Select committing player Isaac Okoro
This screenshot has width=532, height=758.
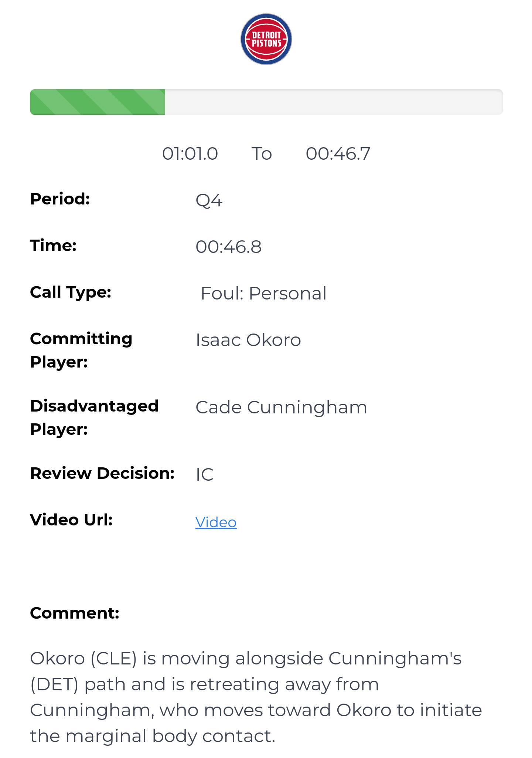click(248, 340)
